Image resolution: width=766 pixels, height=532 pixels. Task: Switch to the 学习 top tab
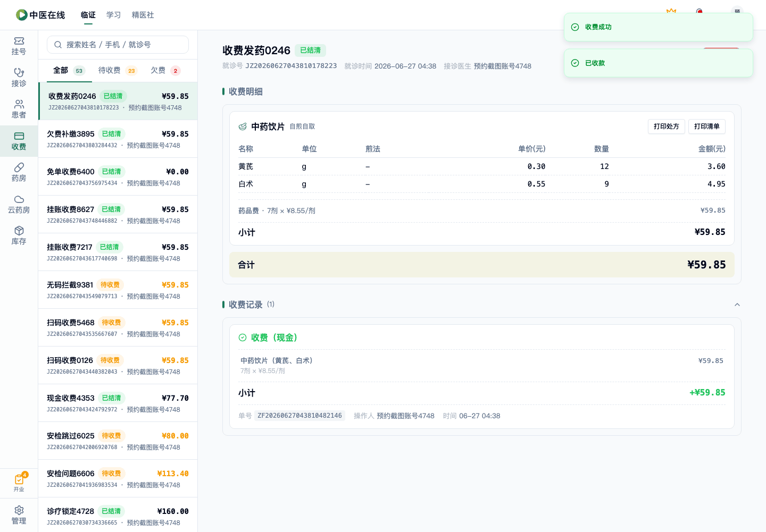[114, 15]
